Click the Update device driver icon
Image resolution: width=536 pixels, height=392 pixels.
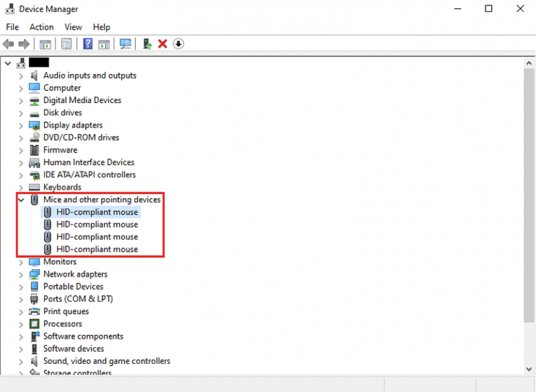[147, 44]
